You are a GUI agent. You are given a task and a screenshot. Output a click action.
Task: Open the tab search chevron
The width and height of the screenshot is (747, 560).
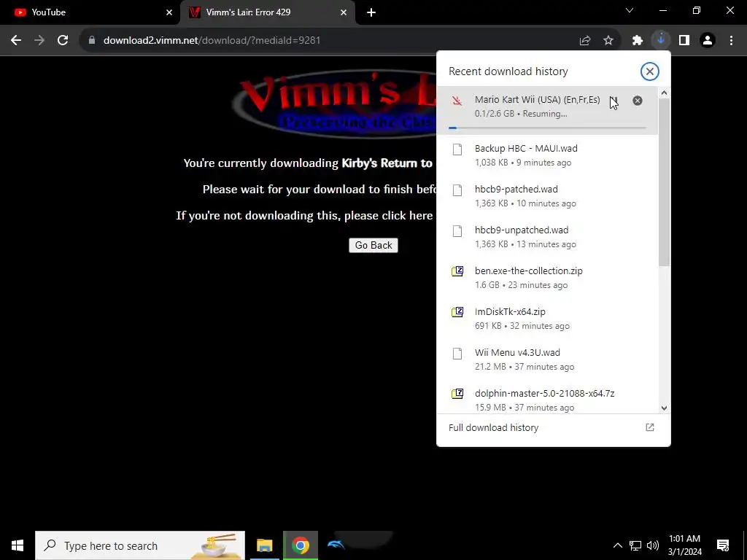pos(630,10)
